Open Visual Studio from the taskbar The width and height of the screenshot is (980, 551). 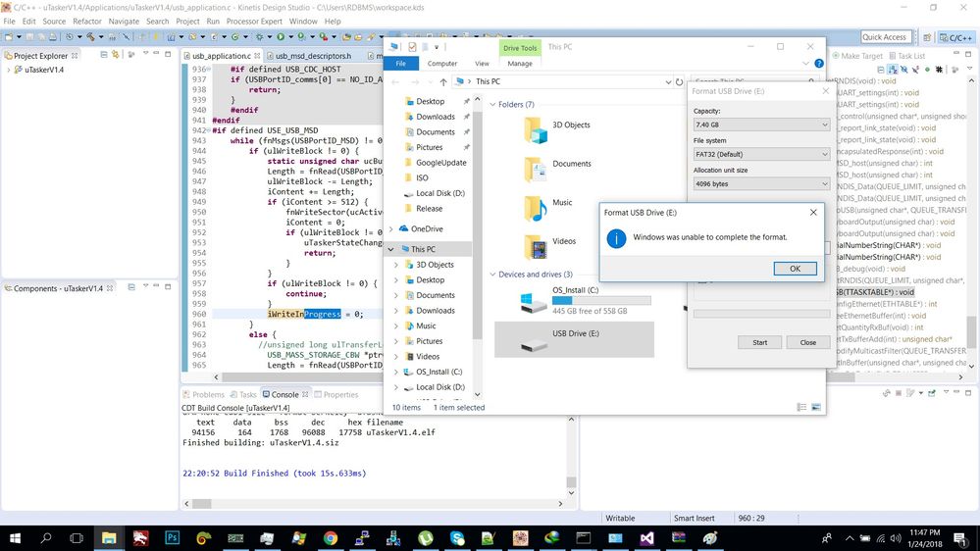pos(645,538)
